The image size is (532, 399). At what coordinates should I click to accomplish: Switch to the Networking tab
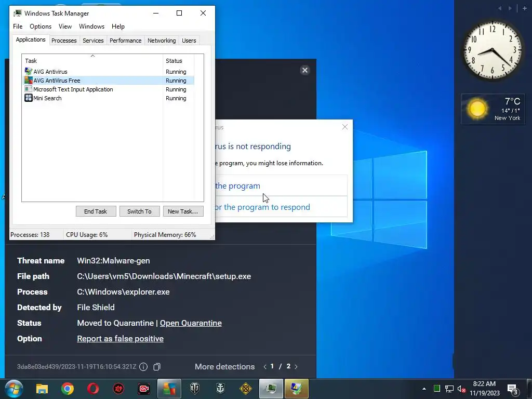(162, 41)
